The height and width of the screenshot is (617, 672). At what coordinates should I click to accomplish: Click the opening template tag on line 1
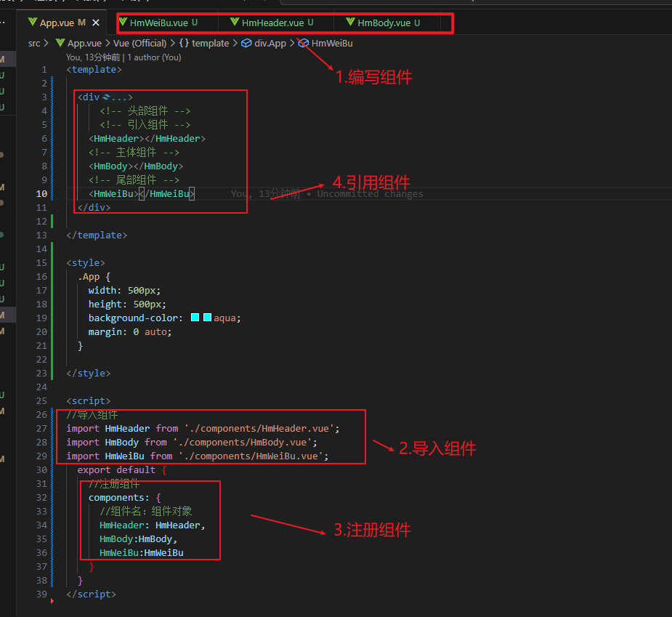(x=94, y=70)
